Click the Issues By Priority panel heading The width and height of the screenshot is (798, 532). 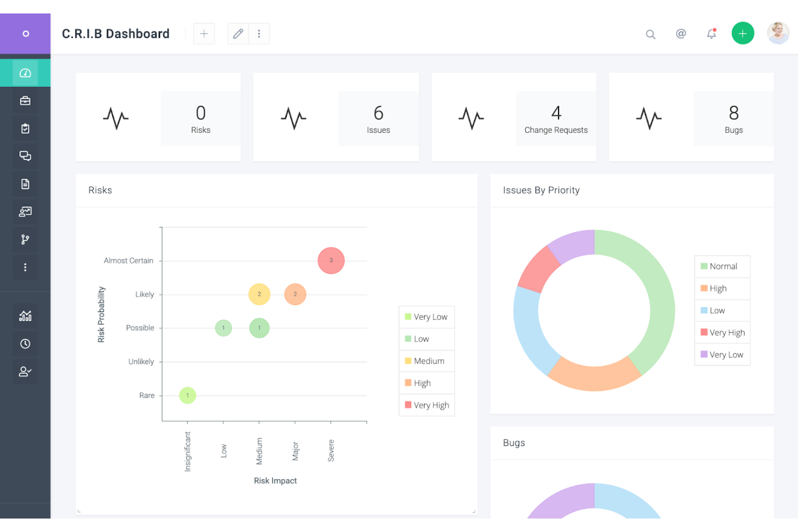tap(541, 190)
